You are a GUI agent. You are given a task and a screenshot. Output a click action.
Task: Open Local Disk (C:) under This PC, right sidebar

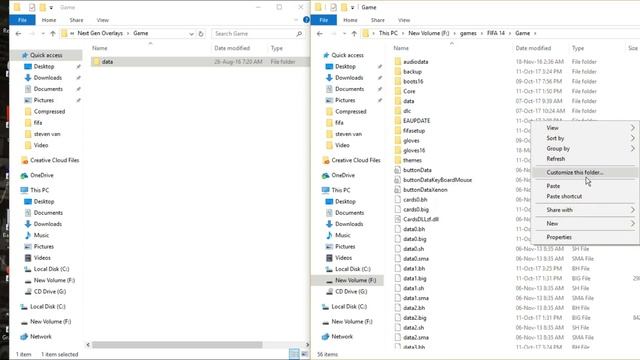pos(353,269)
